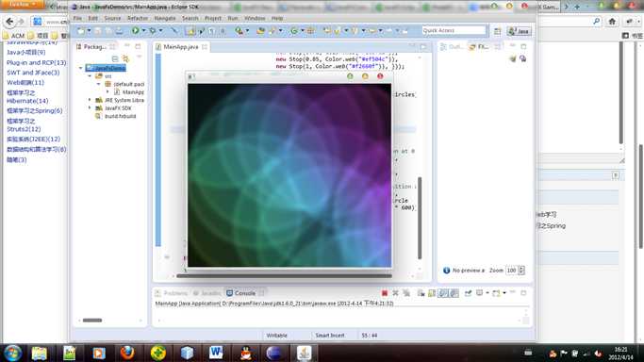644x362 pixels.
Task: Click the green Run button in Eclipse toolbar
Action: tap(135, 30)
